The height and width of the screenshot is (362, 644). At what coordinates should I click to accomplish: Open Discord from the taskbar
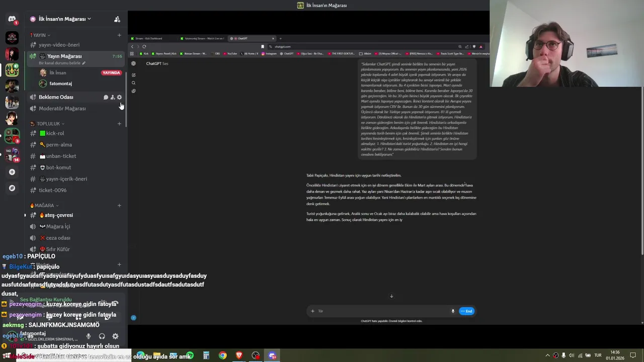point(272,356)
